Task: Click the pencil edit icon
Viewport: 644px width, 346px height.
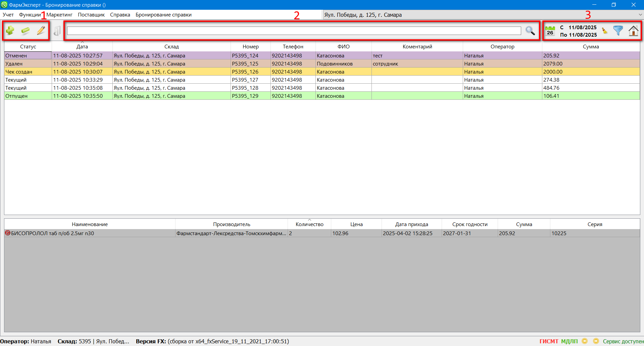Action: (x=41, y=31)
